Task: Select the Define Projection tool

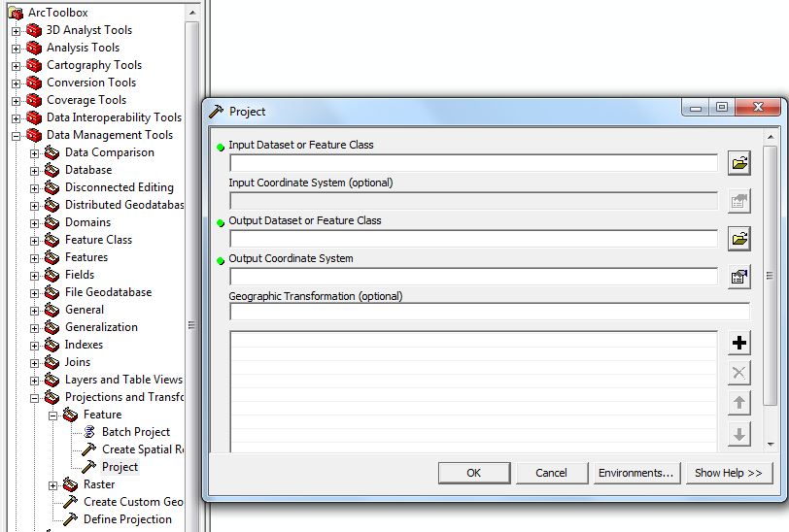Action: 126,519
